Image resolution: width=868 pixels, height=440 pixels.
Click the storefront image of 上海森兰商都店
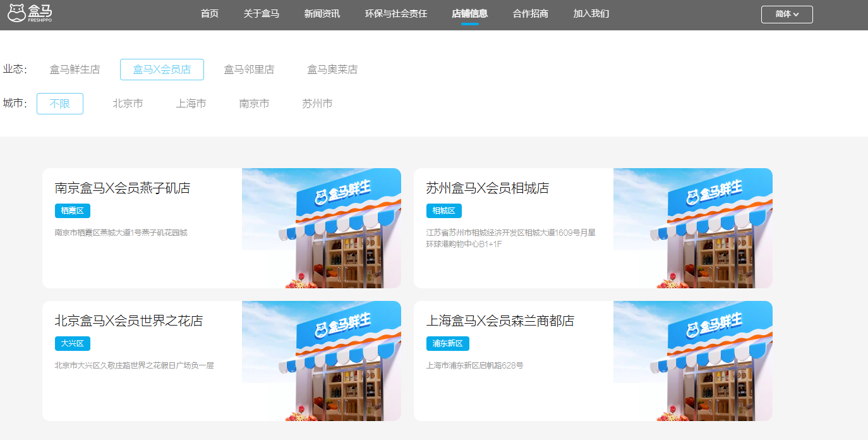[692, 361]
